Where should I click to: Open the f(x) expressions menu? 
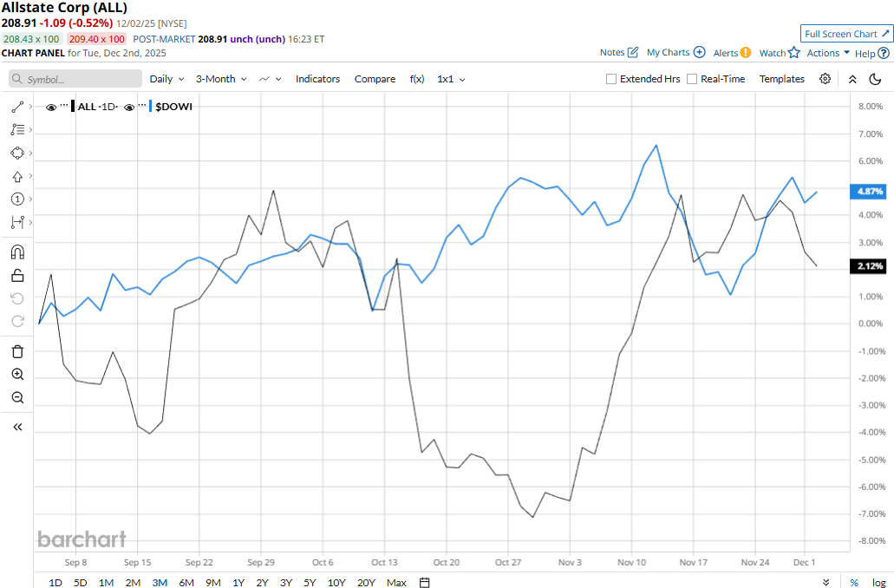(417, 79)
